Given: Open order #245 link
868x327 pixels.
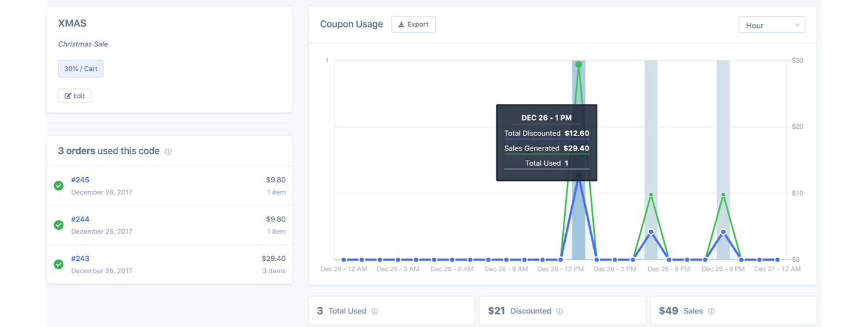Looking at the screenshot, I should [80, 180].
